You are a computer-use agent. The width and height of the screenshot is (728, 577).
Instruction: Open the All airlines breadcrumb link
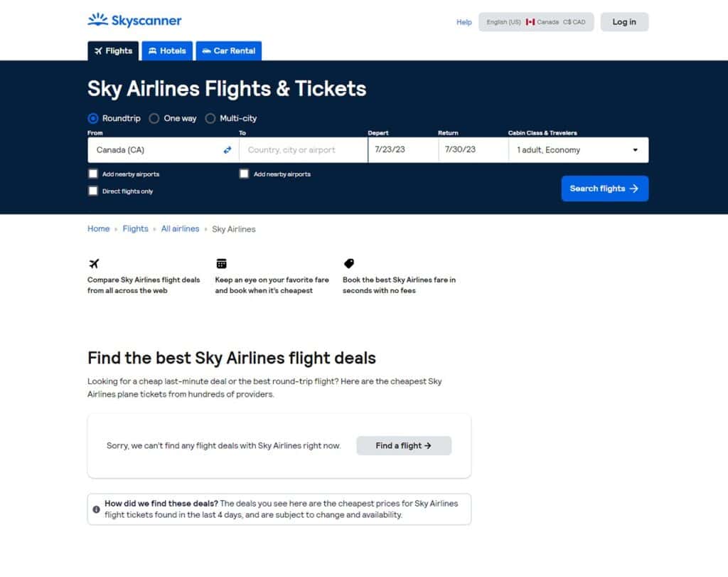(180, 228)
